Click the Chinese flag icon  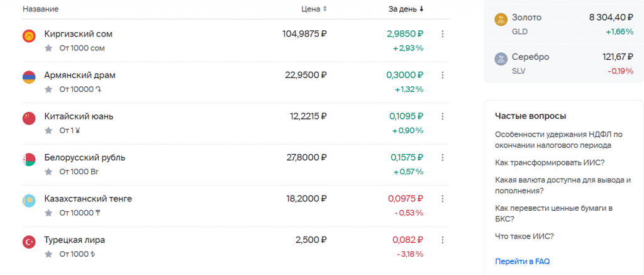pyautogui.click(x=29, y=118)
